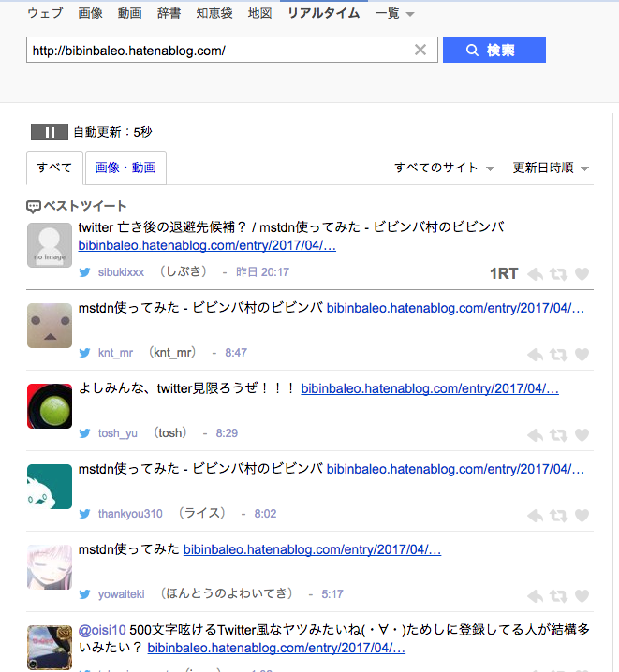Retweet thankyou310's tweet
The height and width of the screenshot is (672, 619).
pyautogui.click(x=558, y=516)
